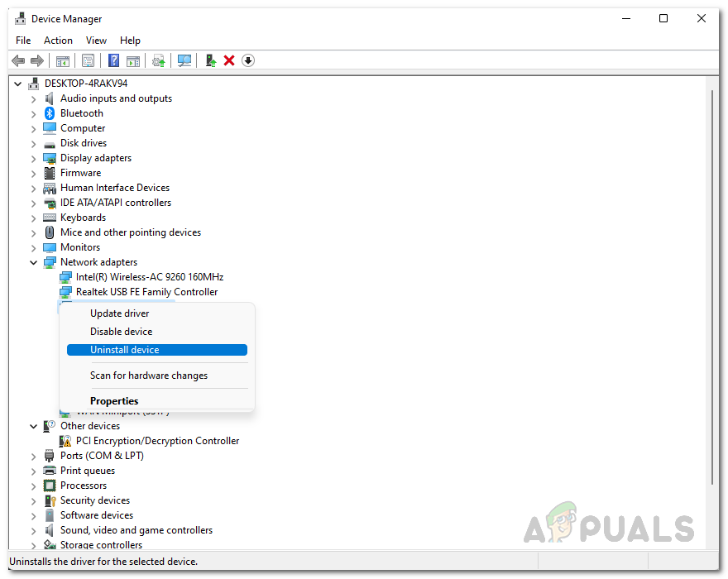Image resolution: width=728 pixels, height=579 pixels.
Task: Maximize the Device Manager window
Action: pyautogui.click(x=663, y=18)
